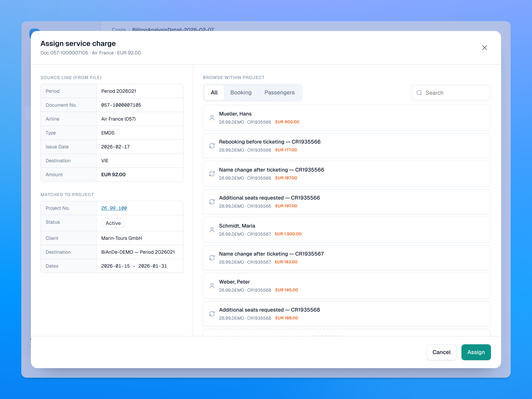Select Rebooking before ticketing — CR1935566
532x399 pixels.
(347, 146)
